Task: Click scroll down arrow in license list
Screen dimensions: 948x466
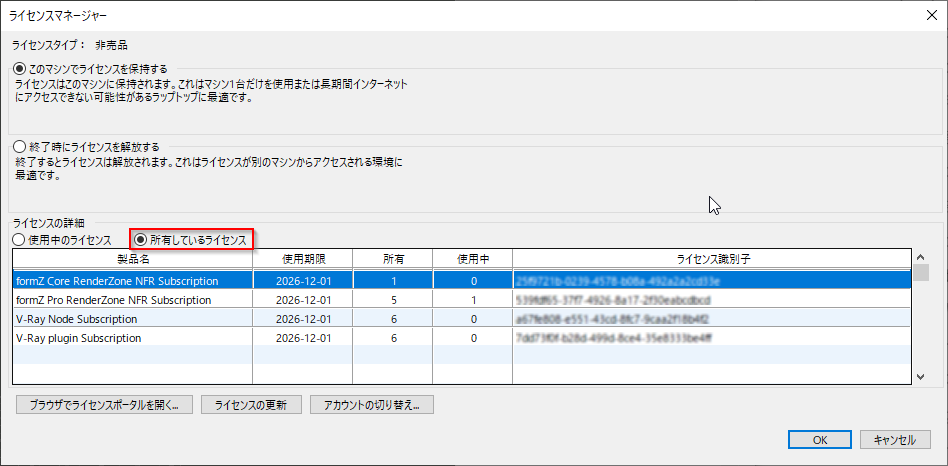Action: pyautogui.click(x=921, y=376)
